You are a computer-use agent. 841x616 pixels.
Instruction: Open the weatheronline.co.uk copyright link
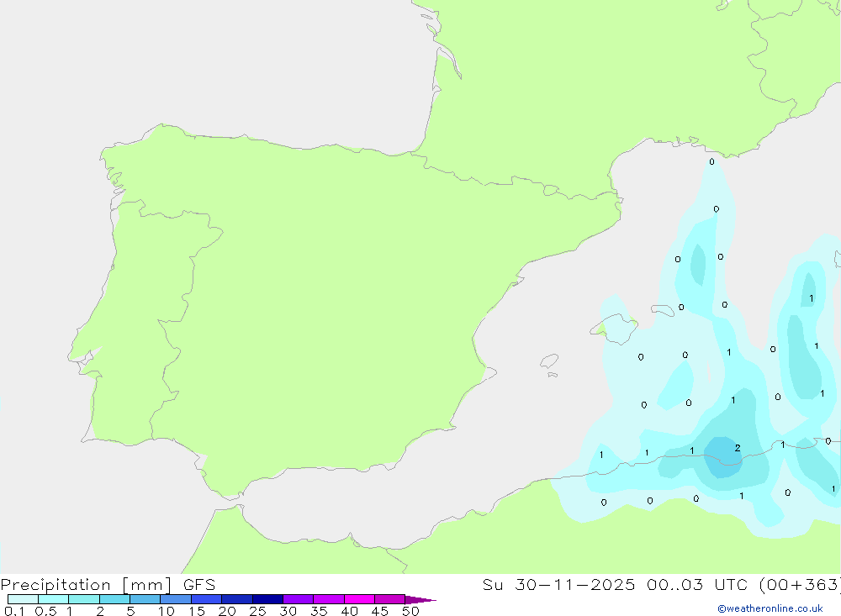pyautogui.click(x=770, y=608)
